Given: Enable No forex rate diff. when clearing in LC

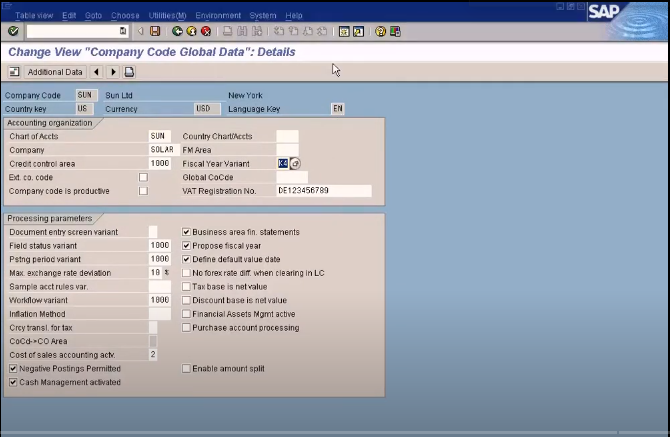Looking at the screenshot, I should (x=186, y=273).
